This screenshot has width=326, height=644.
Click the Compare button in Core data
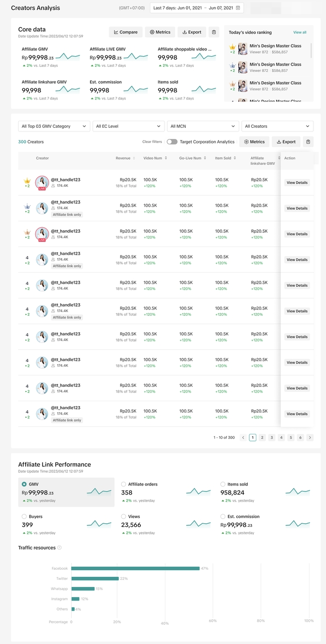(126, 32)
